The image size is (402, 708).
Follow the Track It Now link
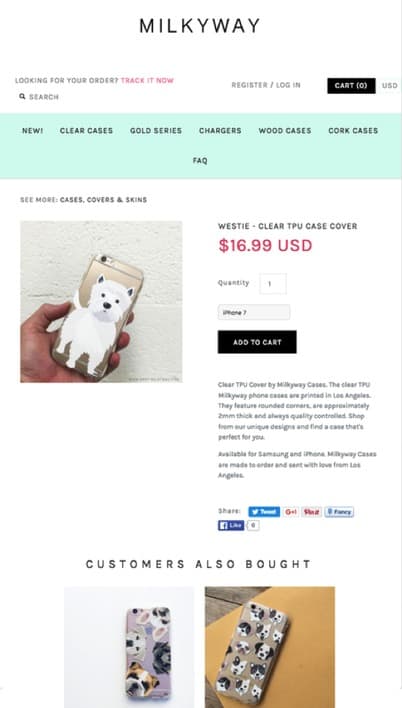coord(147,80)
